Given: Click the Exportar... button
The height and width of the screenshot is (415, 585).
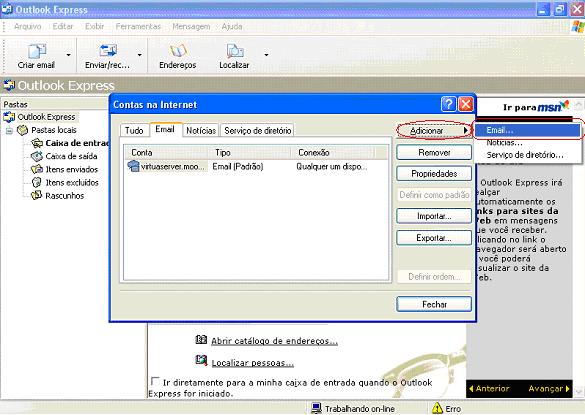Looking at the screenshot, I should (434, 238).
